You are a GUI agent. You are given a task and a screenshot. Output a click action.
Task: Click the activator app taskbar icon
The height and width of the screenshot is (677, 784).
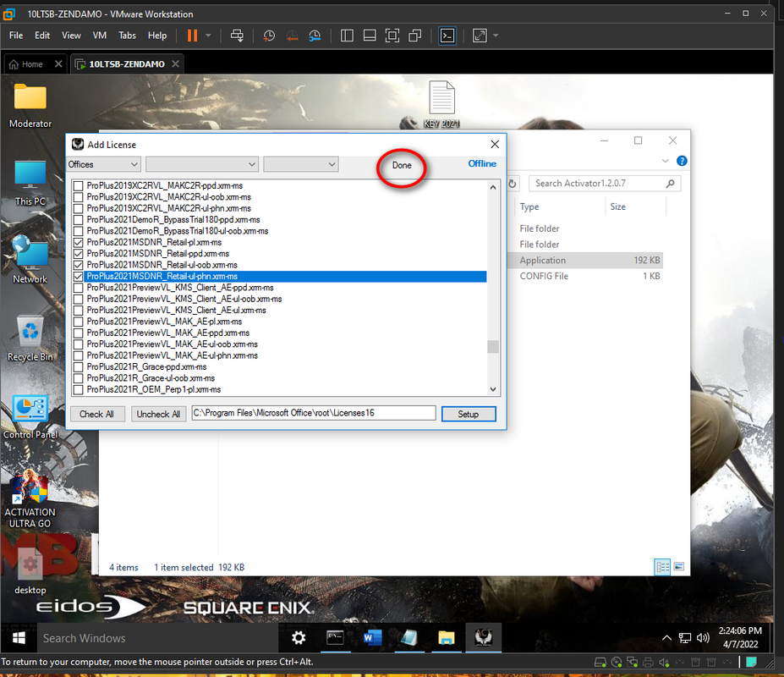click(484, 638)
